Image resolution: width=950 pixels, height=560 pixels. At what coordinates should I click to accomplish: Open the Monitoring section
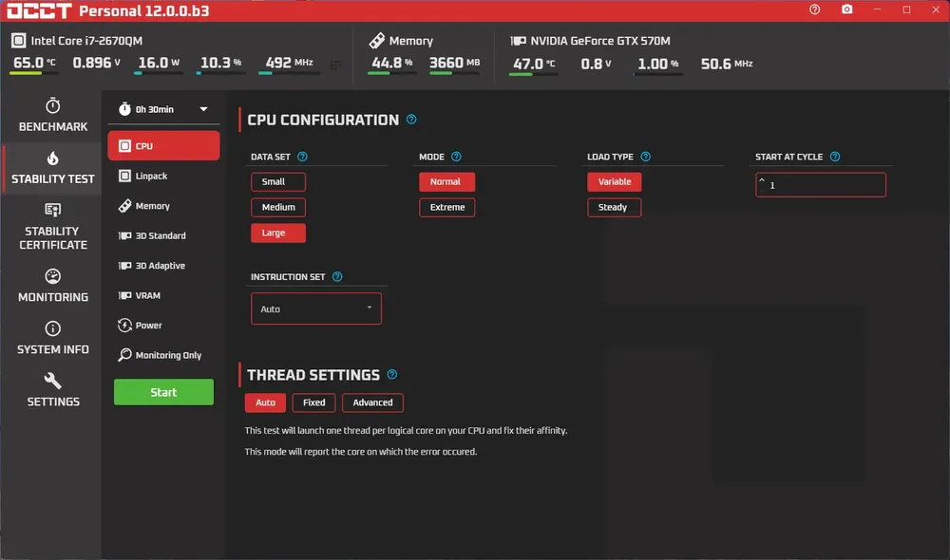tap(52, 286)
